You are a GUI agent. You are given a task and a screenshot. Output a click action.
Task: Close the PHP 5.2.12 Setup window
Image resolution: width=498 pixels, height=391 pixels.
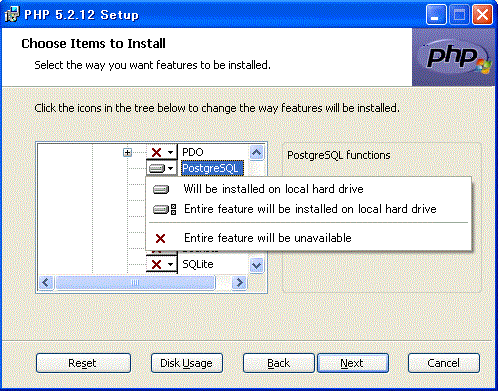click(x=482, y=15)
